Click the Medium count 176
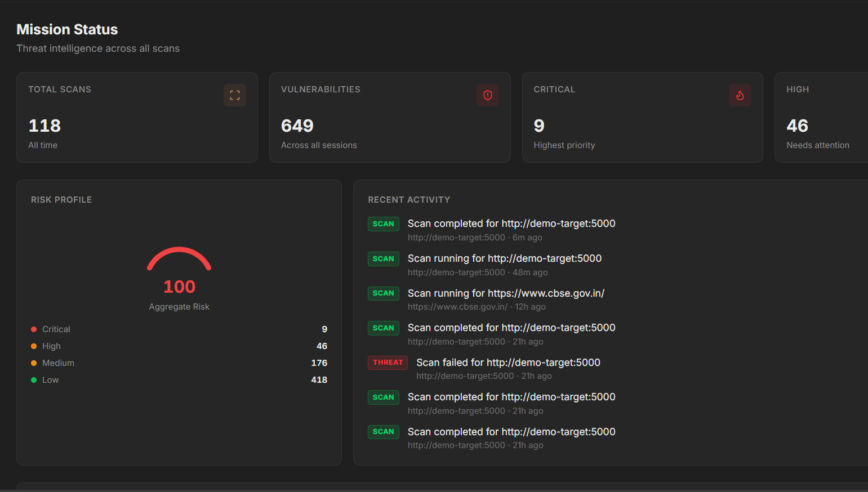 click(x=319, y=363)
